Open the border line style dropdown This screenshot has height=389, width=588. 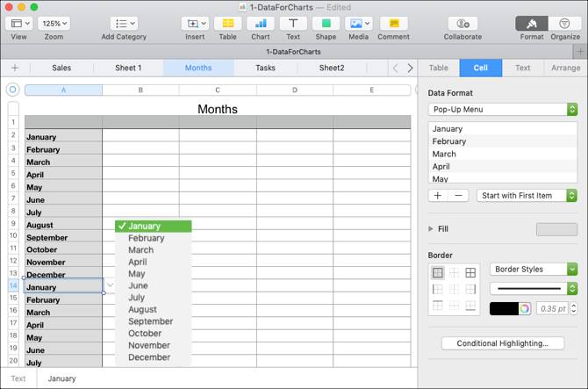tap(534, 289)
